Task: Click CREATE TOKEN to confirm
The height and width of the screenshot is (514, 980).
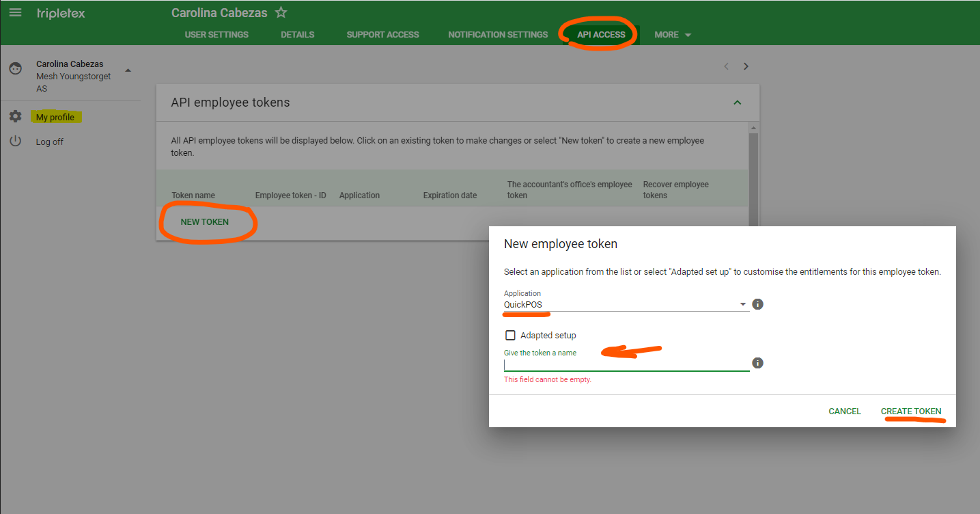Action: 911,411
